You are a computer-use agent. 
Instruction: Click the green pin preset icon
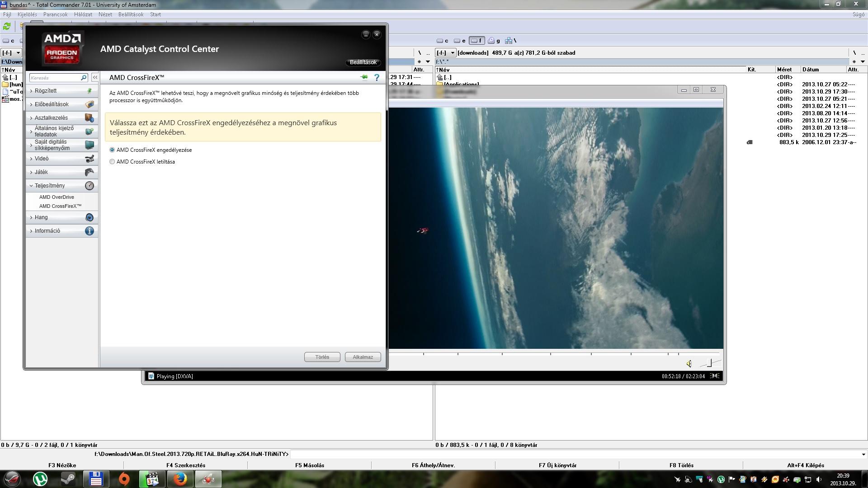364,77
